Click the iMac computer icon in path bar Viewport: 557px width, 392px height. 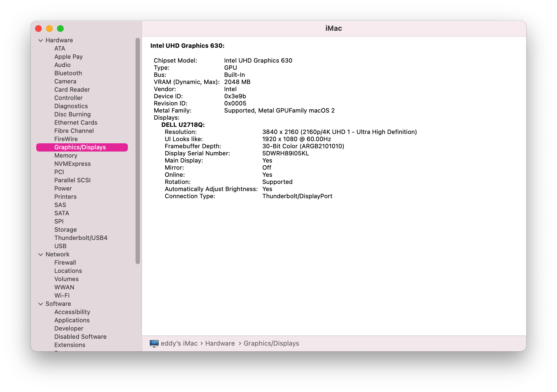click(x=154, y=343)
